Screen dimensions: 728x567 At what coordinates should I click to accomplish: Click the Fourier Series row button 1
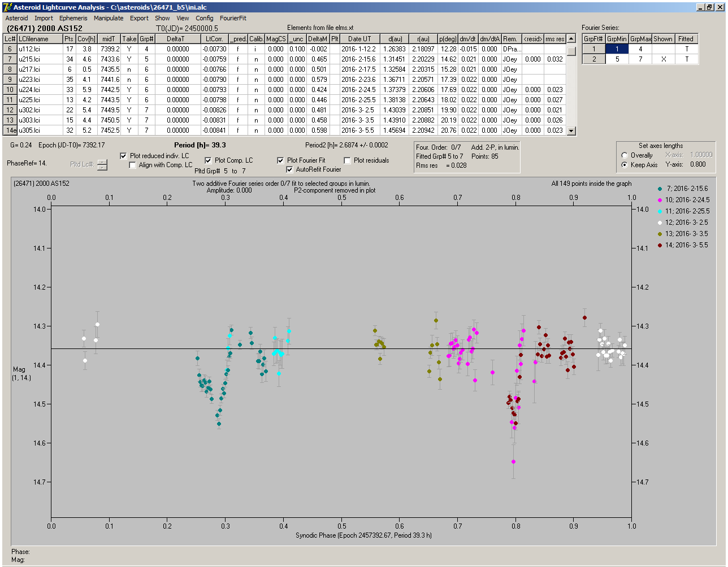[594, 49]
